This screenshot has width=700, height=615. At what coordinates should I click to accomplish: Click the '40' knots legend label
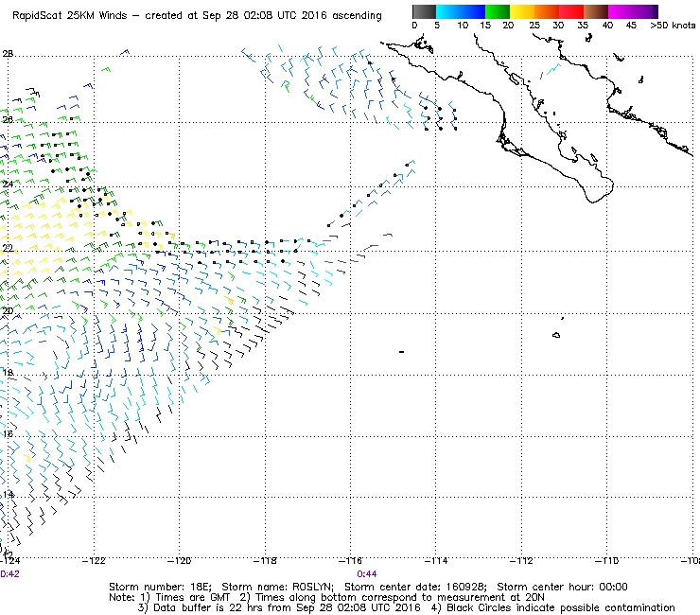click(607, 26)
